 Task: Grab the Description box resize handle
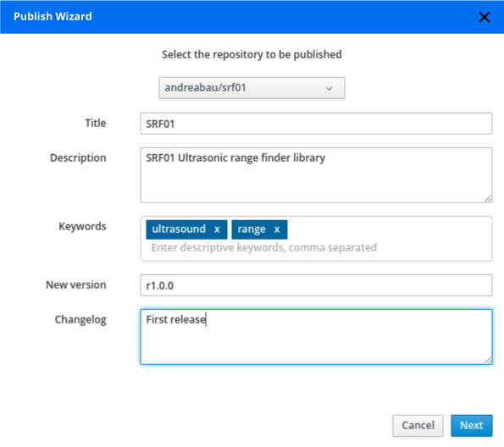[488, 199]
